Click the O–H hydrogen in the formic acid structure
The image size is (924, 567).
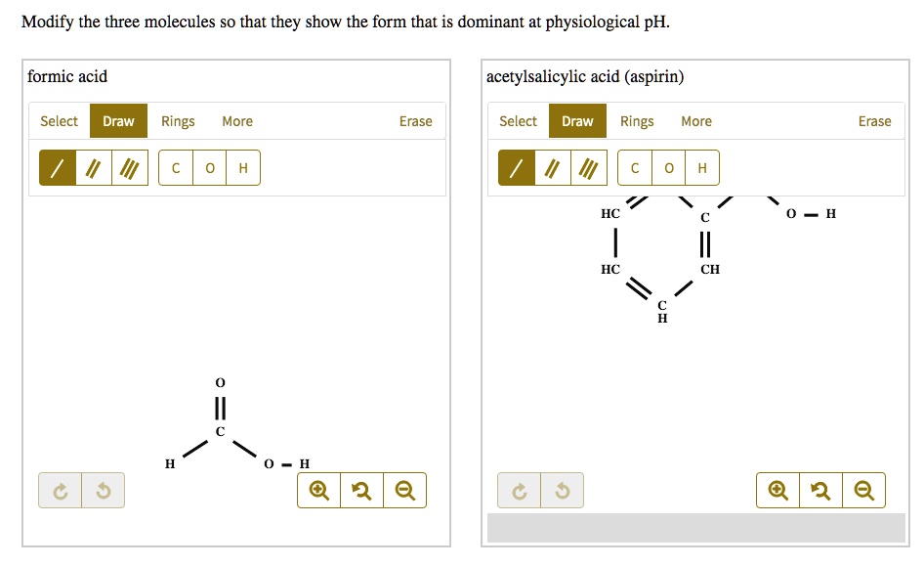click(304, 463)
